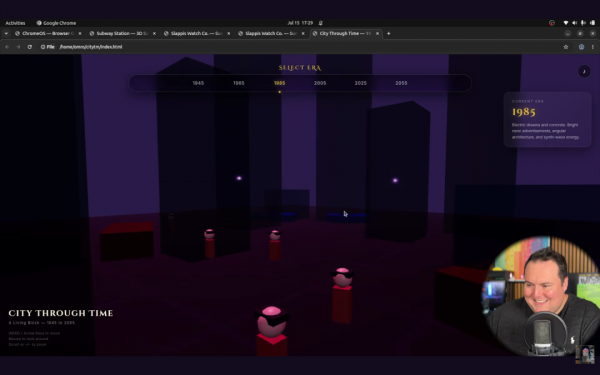Go back using the browser arrow
The image size is (600, 375).
pos(7,47)
